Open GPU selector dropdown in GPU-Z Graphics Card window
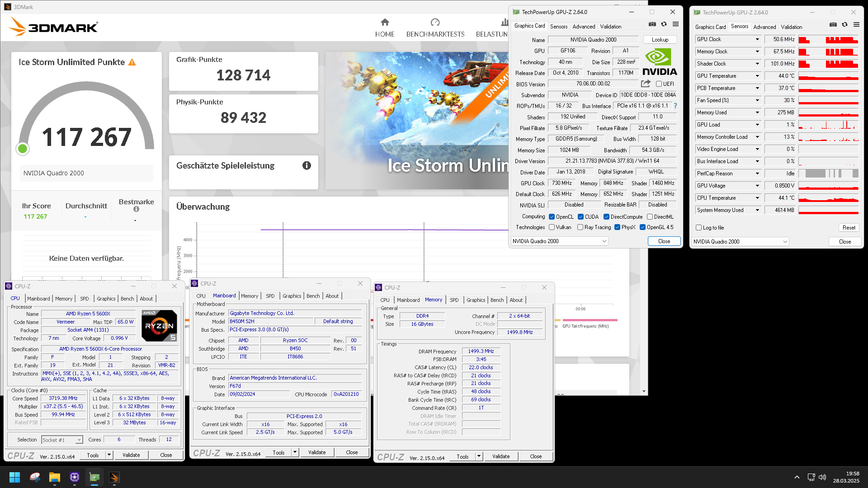The height and width of the screenshot is (488, 868). coord(559,241)
